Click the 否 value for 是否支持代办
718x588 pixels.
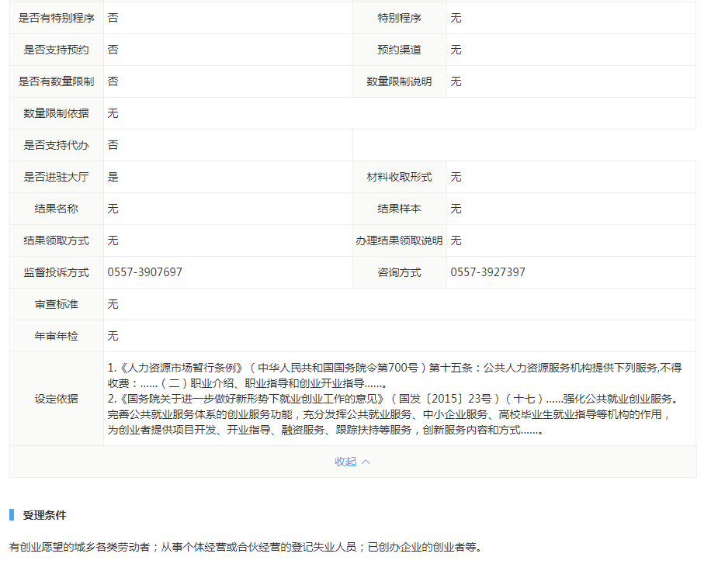[x=113, y=145]
